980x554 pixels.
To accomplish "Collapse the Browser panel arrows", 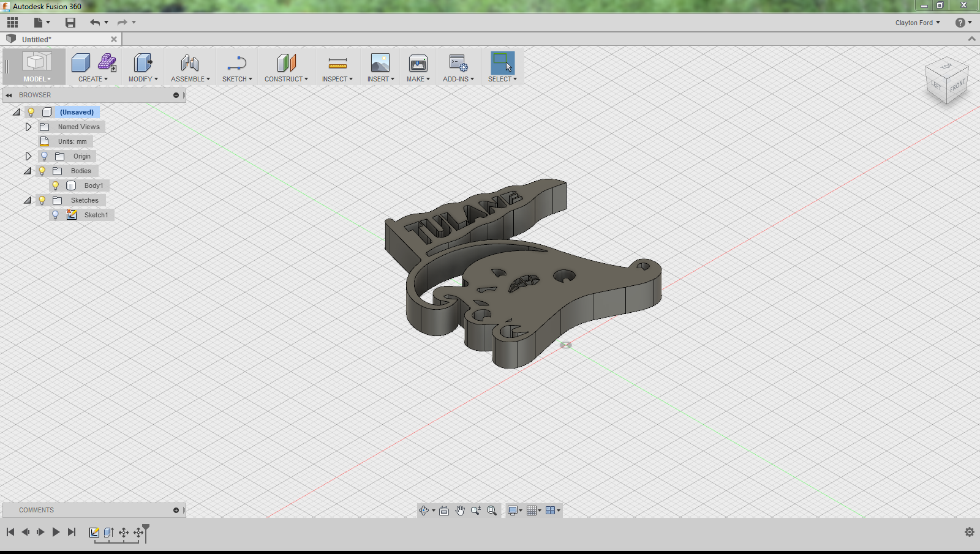I will click(x=9, y=95).
